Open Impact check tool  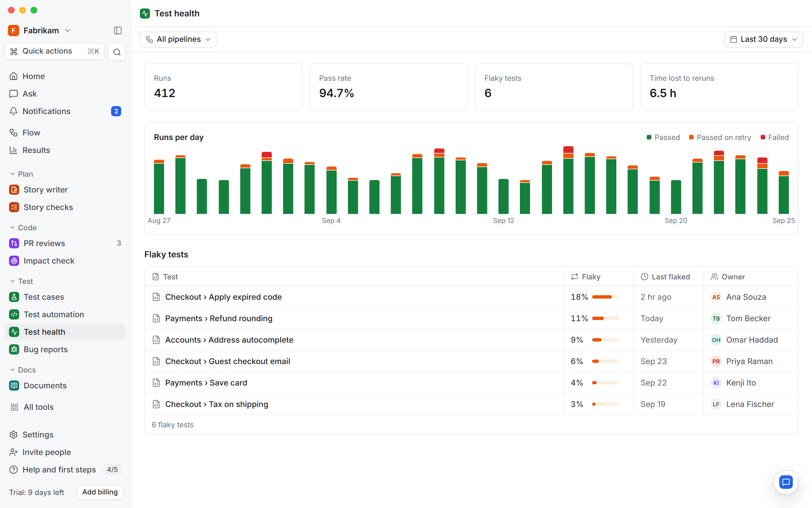[x=65, y=261]
